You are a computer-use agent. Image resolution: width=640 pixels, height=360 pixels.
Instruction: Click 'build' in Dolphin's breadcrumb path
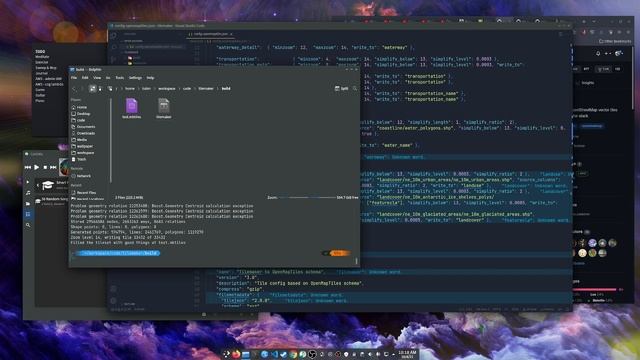[226, 89]
